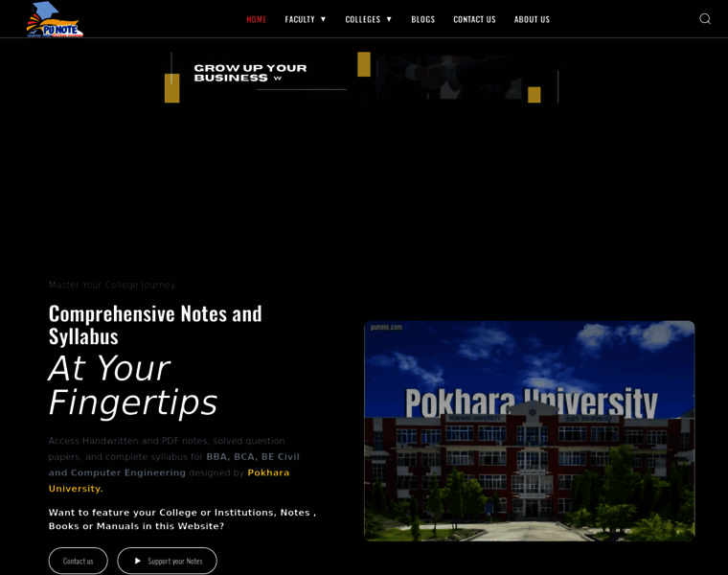
Task: Open the Faculty menu
Action: [300, 19]
